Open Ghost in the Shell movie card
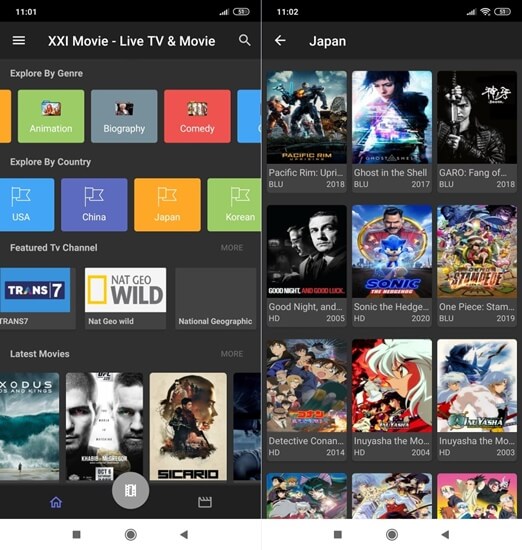Image resolution: width=522 pixels, height=550 pixels. pyautogui.click(x=392, y=132)
